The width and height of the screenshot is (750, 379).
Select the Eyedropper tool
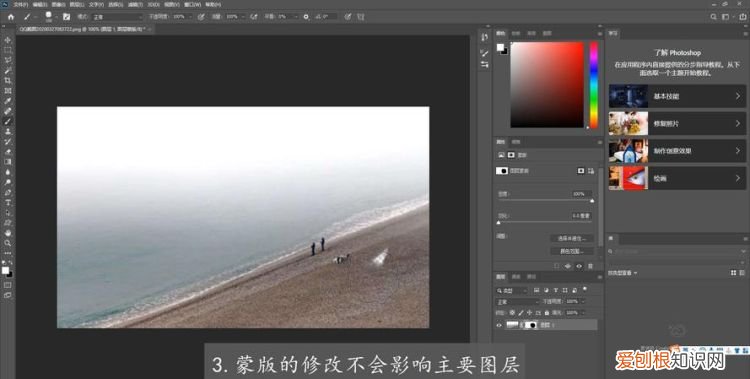point(8,101)
